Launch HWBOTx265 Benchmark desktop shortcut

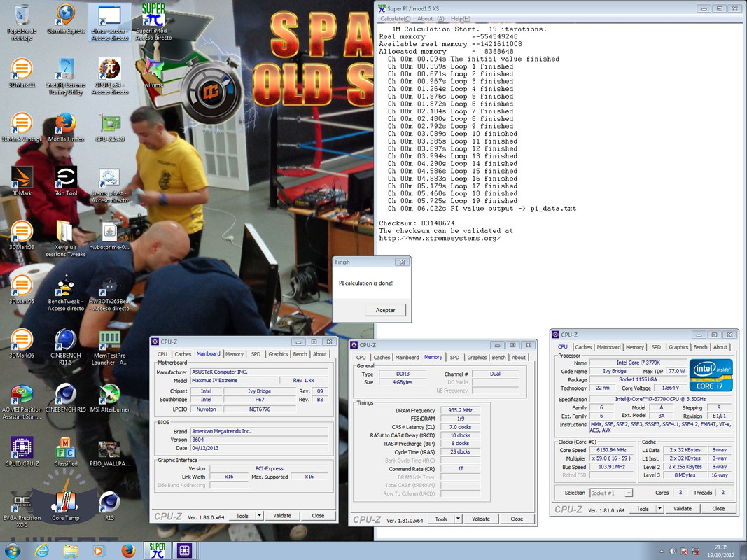click(x=110, y=293)
